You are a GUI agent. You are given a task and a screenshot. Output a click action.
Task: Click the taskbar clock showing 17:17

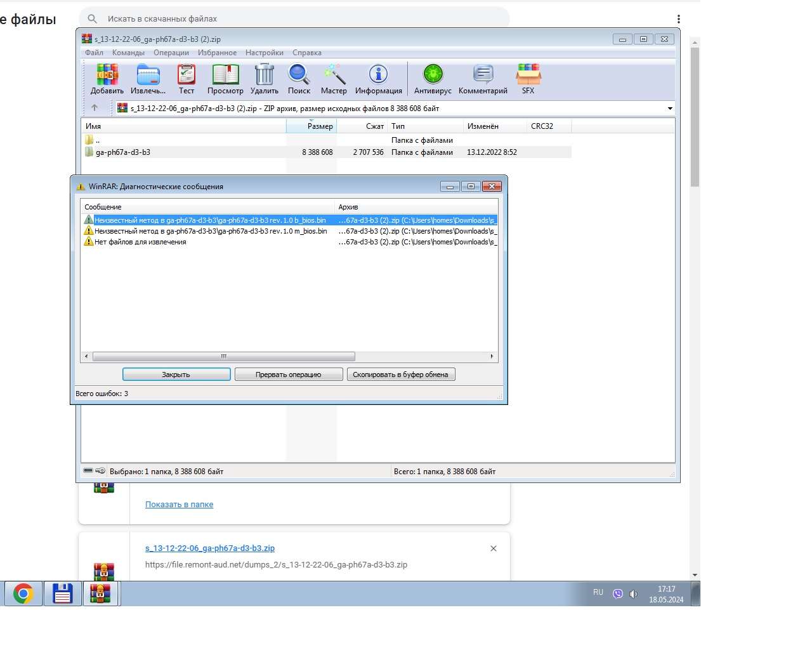pos(666,594)
